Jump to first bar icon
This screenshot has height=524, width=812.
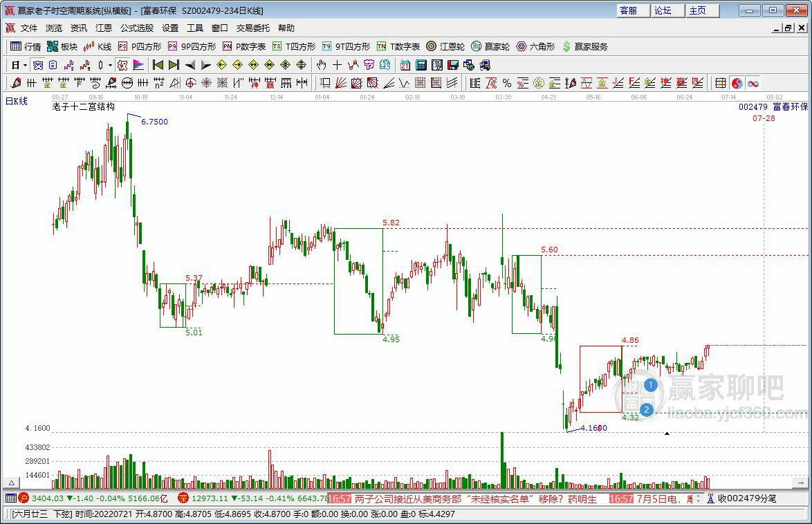coord(158,65)
